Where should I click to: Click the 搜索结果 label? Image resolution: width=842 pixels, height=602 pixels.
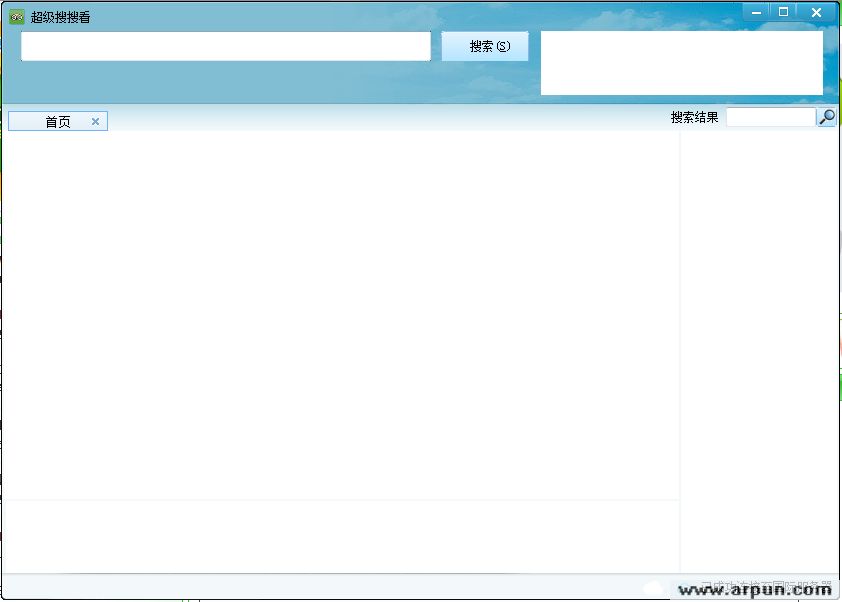694,117
